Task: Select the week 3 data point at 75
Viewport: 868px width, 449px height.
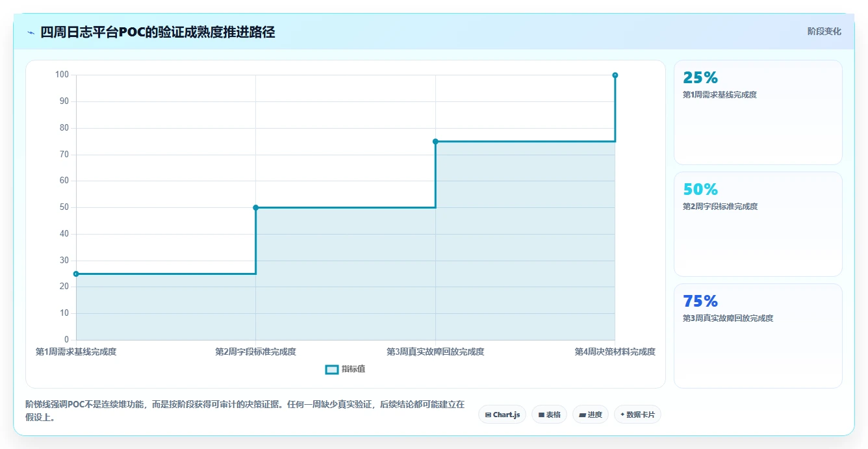Action: [435, 141]
